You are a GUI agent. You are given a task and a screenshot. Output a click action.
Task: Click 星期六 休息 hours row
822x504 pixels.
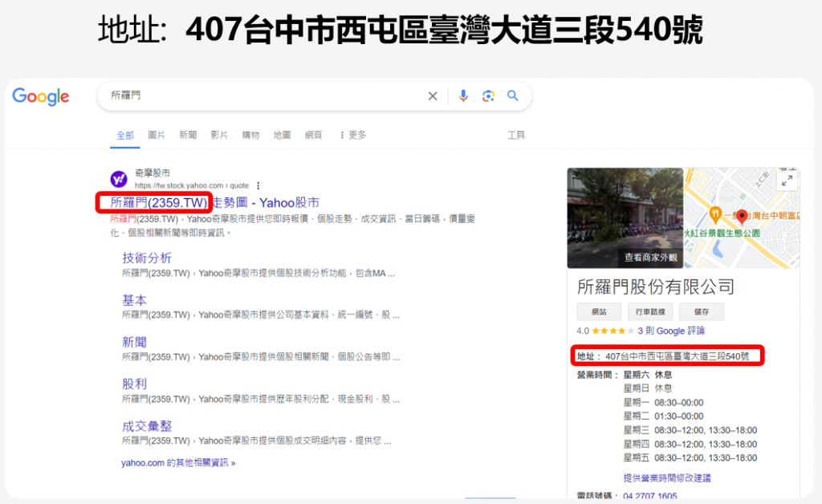(648, 375)
